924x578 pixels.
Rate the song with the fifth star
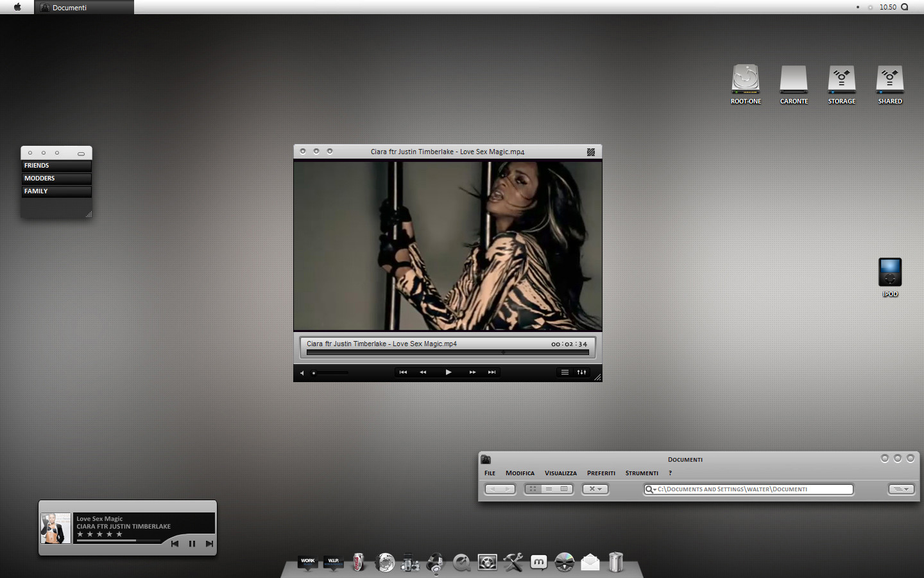coord(119,534)
